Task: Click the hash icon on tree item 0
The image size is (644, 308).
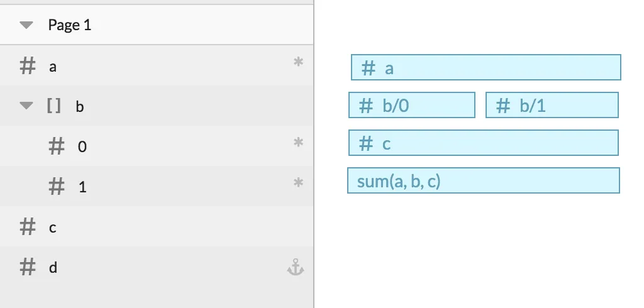Action: [57, 146]
